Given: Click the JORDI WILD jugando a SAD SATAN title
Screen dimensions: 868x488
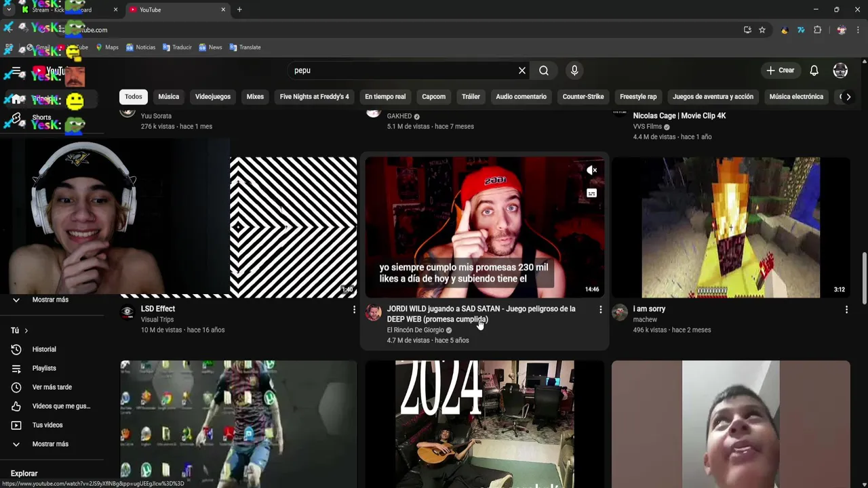Looking at the screenshot, I should click(x=481, y=314).
